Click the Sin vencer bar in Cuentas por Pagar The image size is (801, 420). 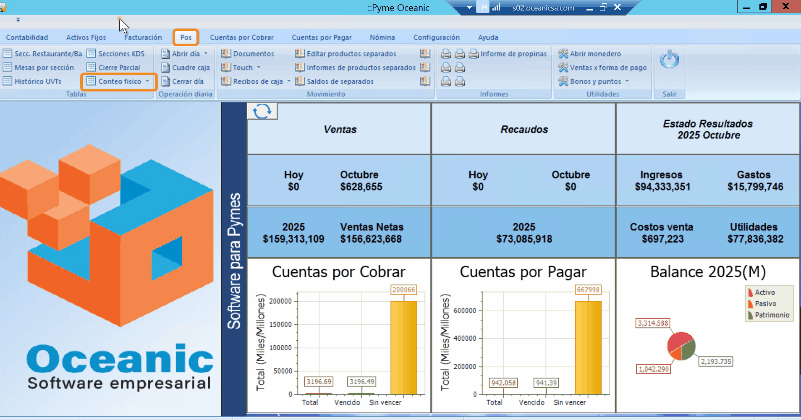(x=589, y=347)
